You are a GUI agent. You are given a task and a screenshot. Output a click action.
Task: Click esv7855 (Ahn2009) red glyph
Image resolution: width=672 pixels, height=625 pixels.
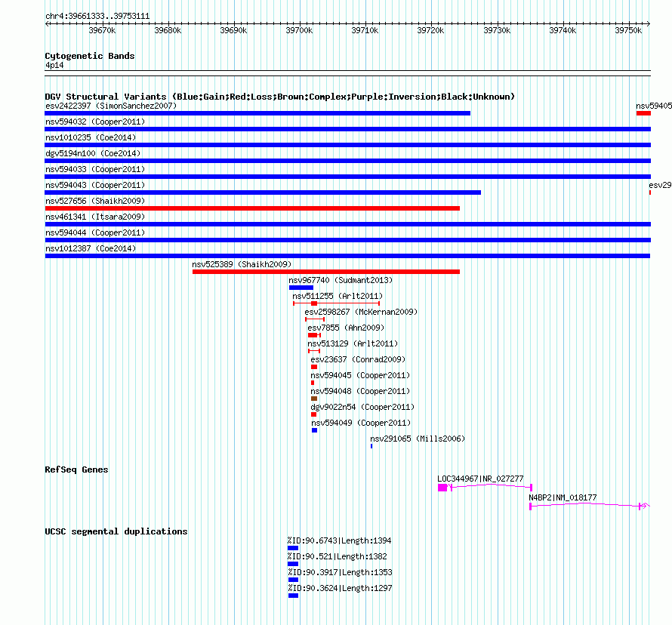(x=314, y=335)
